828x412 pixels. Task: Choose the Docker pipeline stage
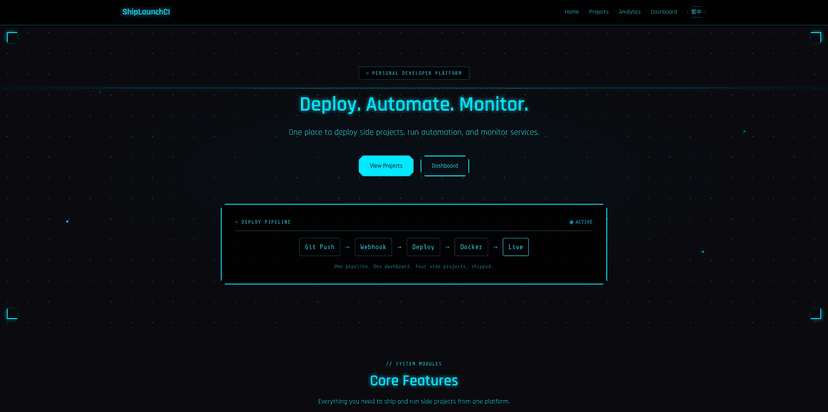[x=471, y=247]
